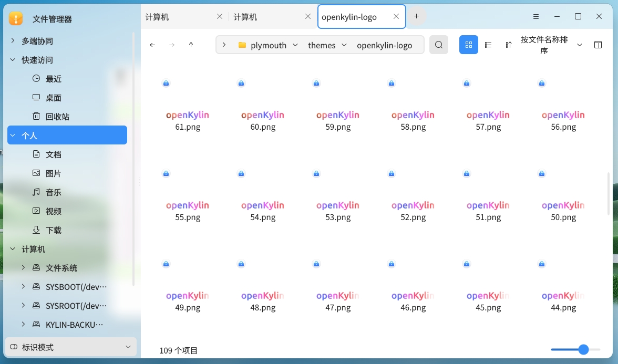Select file 46.png
The width and height of the screenshot is (618, 364).
(413, 286)
